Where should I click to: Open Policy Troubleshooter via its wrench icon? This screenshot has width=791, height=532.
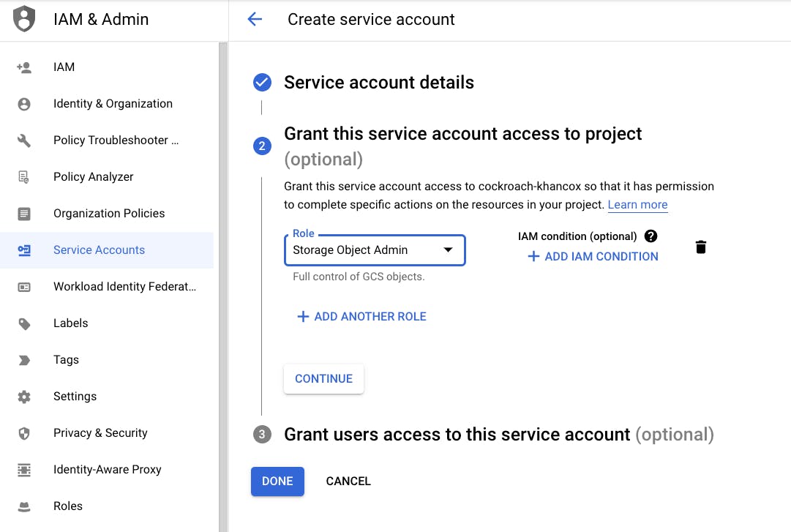pos(24,140)
